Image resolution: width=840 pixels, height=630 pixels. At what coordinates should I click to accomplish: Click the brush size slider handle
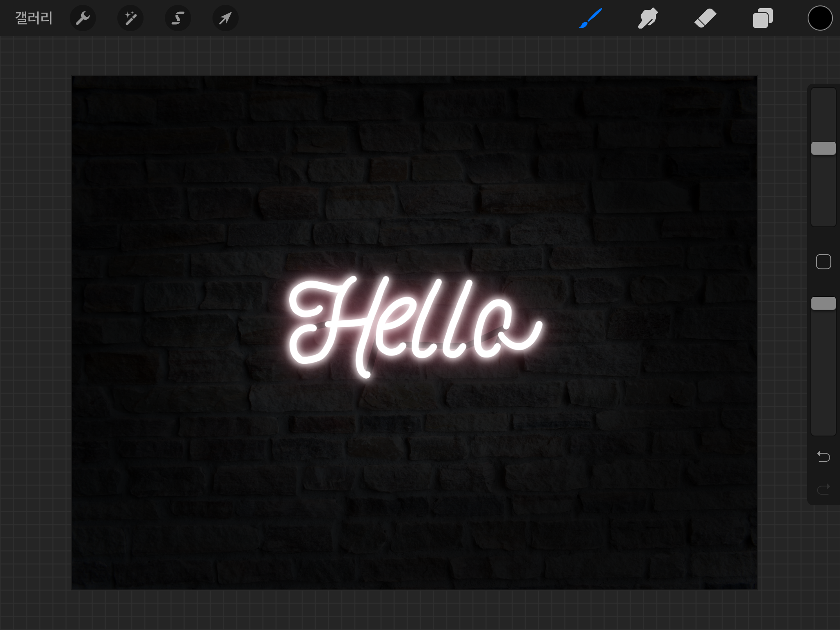[x=823, y=148]
